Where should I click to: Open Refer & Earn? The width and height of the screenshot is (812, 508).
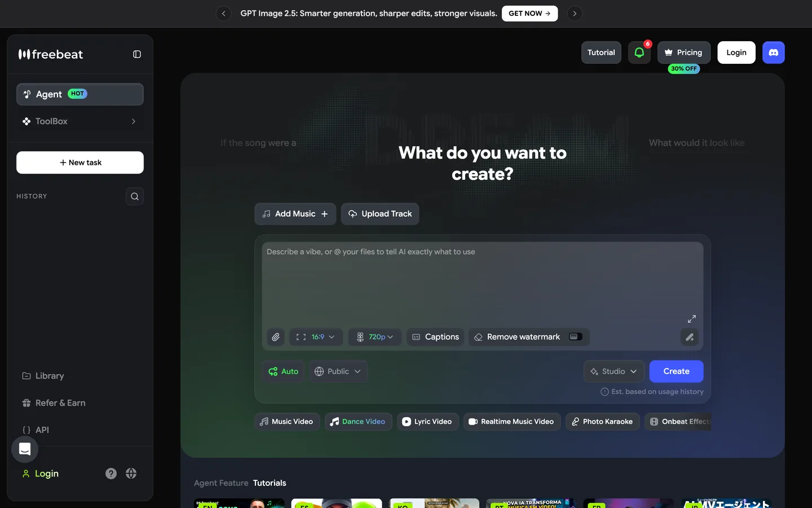[x=80, y=403]
